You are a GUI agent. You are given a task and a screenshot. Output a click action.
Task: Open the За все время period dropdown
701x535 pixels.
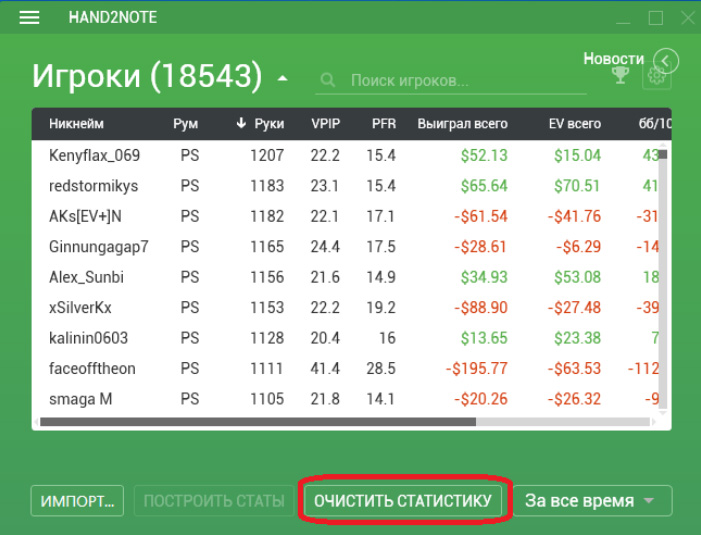pyautogui.click(x=592, y=501)
